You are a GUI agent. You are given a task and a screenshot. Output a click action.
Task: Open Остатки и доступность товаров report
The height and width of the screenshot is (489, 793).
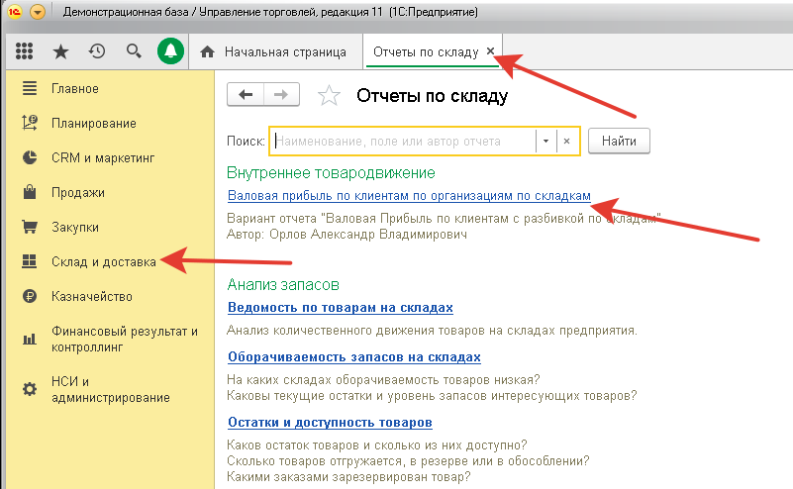point(329,423)
